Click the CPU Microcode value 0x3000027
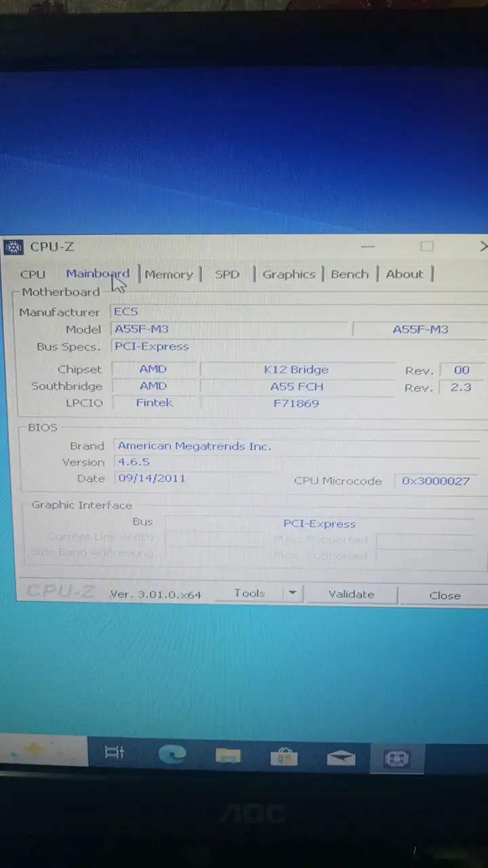Viewport: 488px width, 868px height. click(x=436, y=481)
